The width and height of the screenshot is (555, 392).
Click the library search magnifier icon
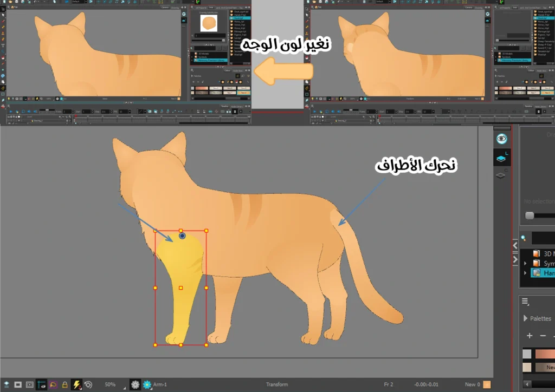(524, 238)
